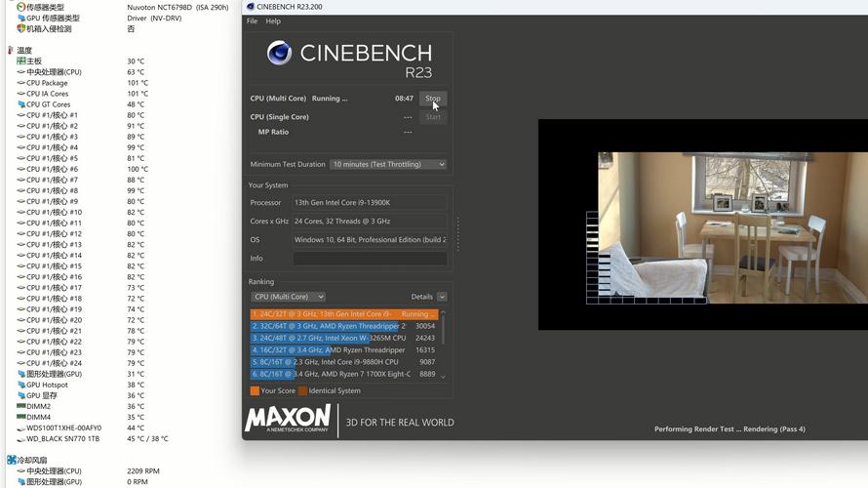Click the 温度 temperature section icon

click(11, 51)
